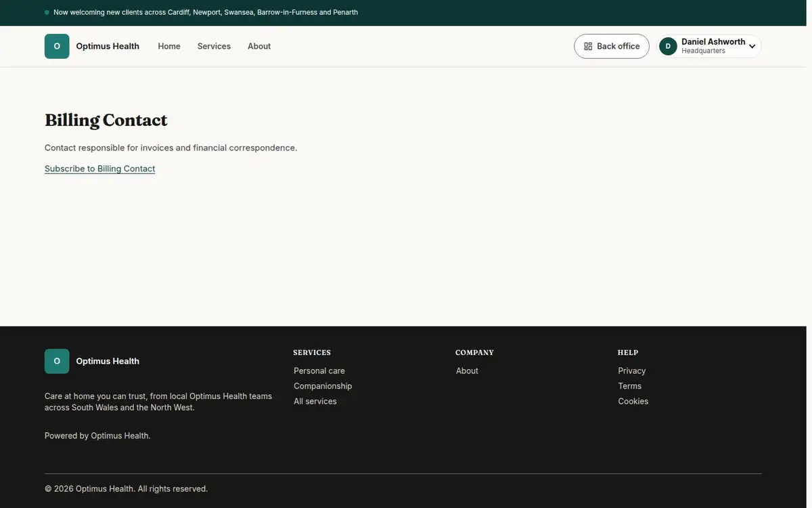Click the Billing Contact heading
Image resolution: width=812 pixels, height=508 pixels.
tap(106, 120)
